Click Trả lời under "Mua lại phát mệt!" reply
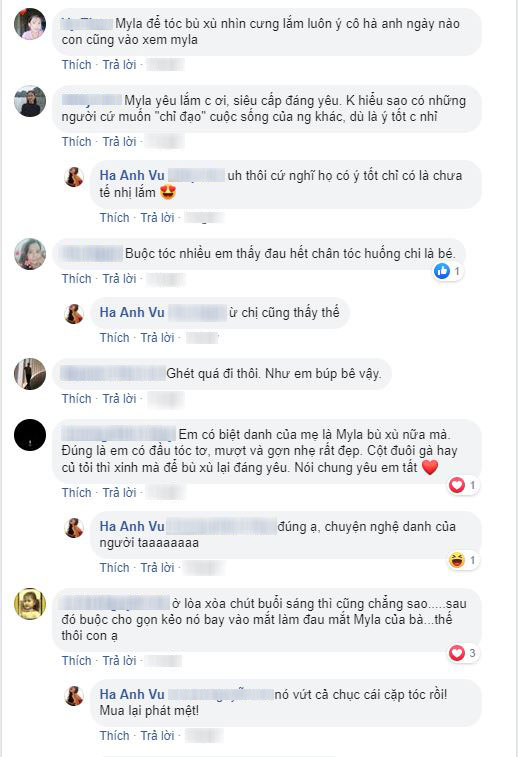The image size is (518, 757). tap(157, 735)
